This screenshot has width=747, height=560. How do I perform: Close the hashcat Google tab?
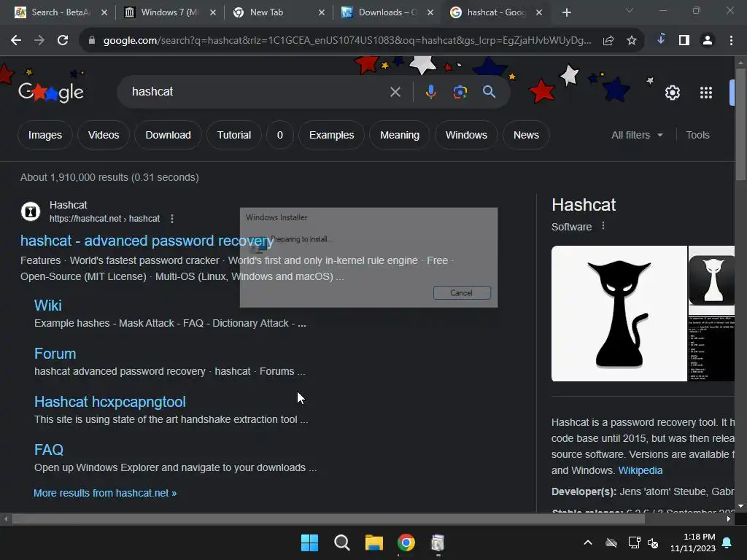pyautogui.click(x=539, y=12)
